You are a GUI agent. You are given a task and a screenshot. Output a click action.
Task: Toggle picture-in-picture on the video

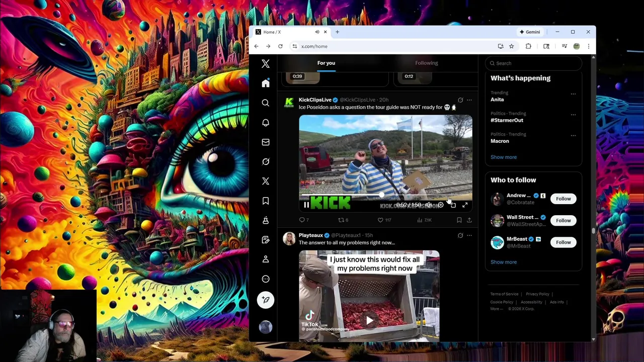[453, 205]
